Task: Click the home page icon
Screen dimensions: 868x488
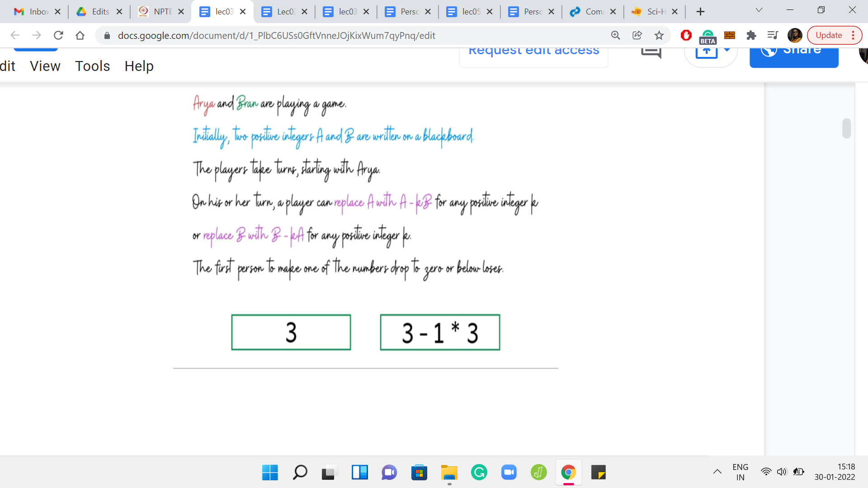Action: [80, 35]
